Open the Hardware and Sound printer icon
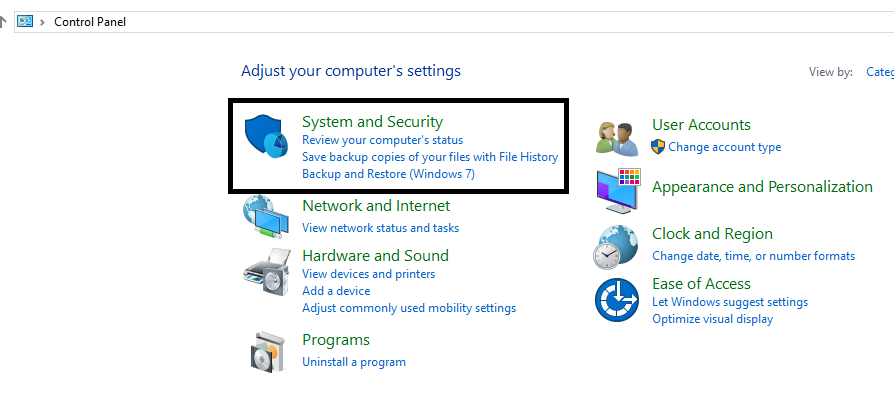 click(266, 271)
